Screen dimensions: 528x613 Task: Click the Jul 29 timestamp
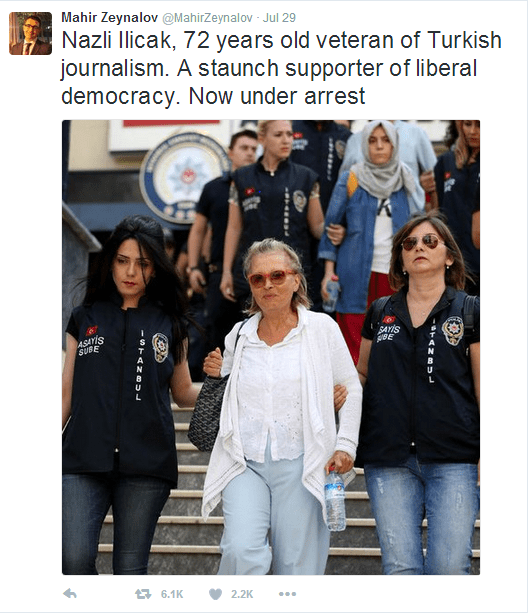pos(279,18)
